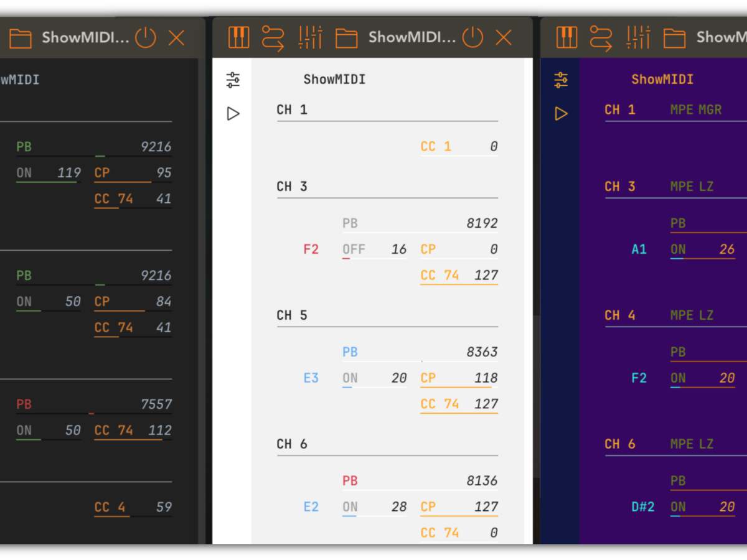Select CH 3 header in light-theme window
This screenshot has width=747, height=560.
pyautogui.click(x=292, y=187)
